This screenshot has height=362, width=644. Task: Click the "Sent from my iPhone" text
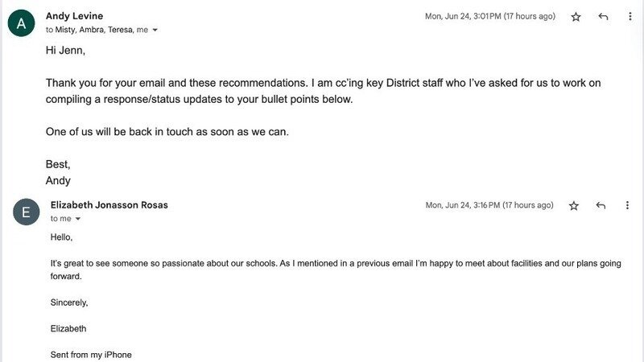tap(90, 355)
